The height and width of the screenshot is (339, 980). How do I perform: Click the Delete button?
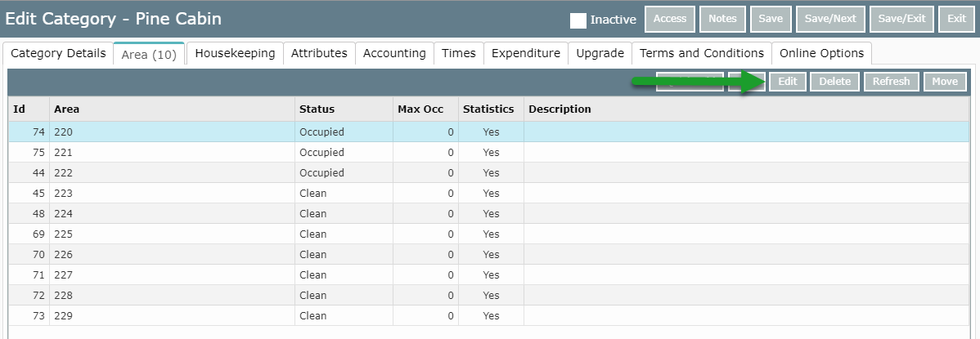click(x=835, y=82)
